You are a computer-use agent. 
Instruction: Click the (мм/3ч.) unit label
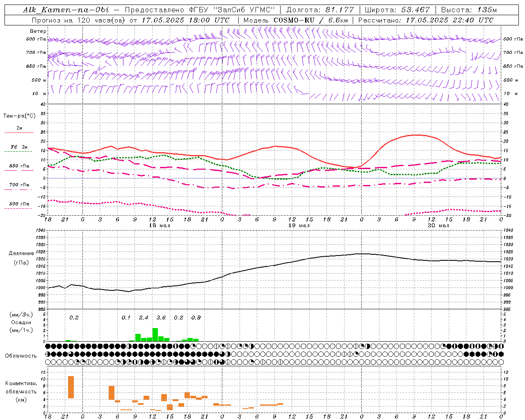(x=21, y=315)
